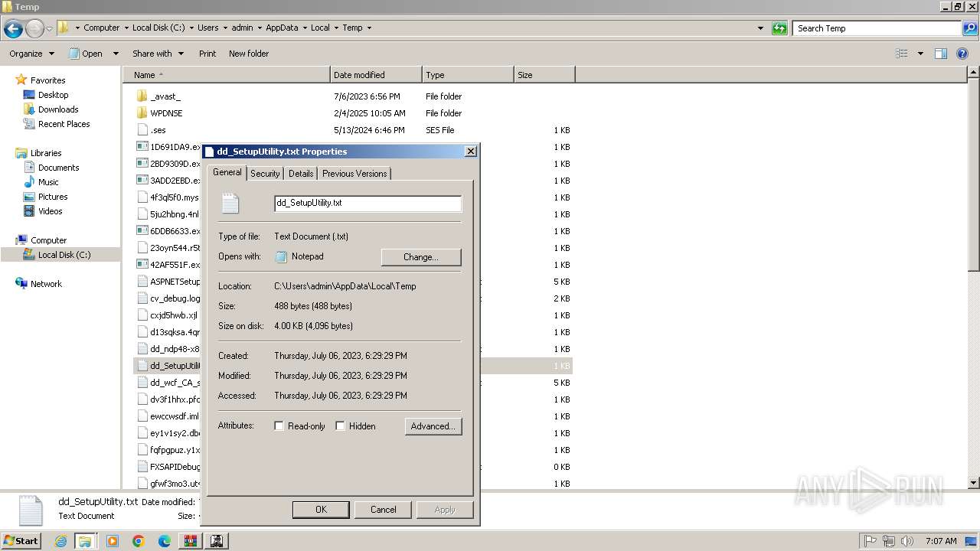Toggle the Hidden attribute checkbox
Viewport: 980px width, 551px height.
341,426
